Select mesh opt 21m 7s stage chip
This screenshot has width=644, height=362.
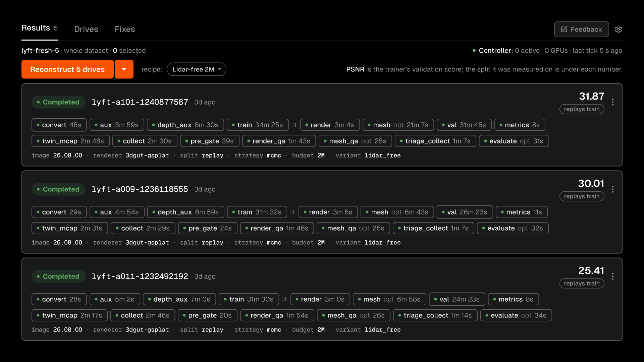tap(398, 125)
